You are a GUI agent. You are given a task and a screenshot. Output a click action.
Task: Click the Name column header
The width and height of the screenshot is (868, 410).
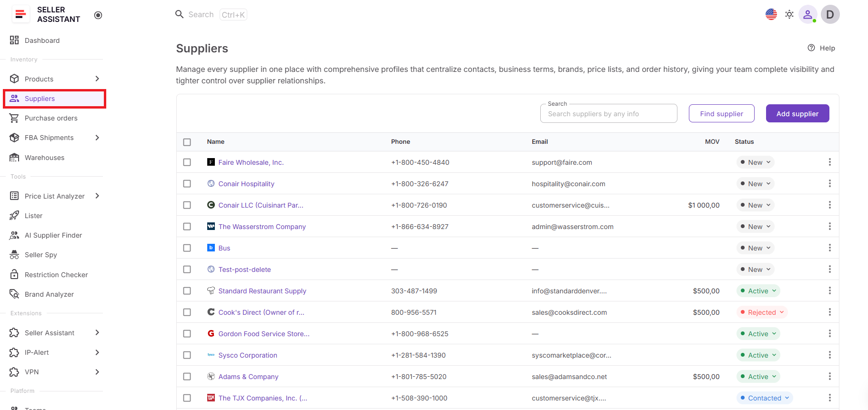(216, 142)
